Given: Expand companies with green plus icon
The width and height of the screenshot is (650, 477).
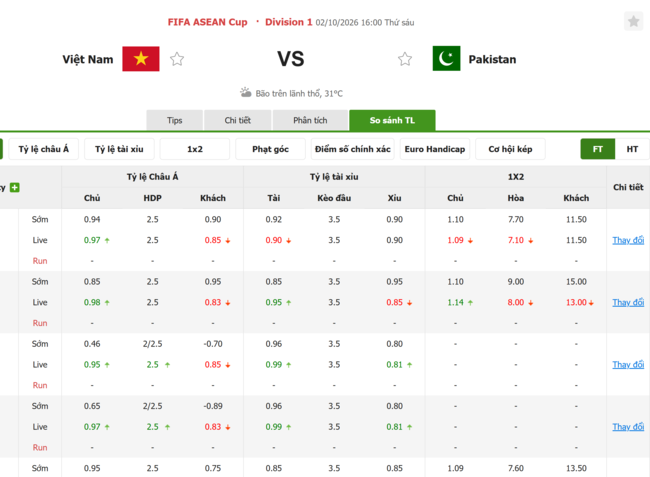Looking at the screenshot, I should (x=15, y=188).
